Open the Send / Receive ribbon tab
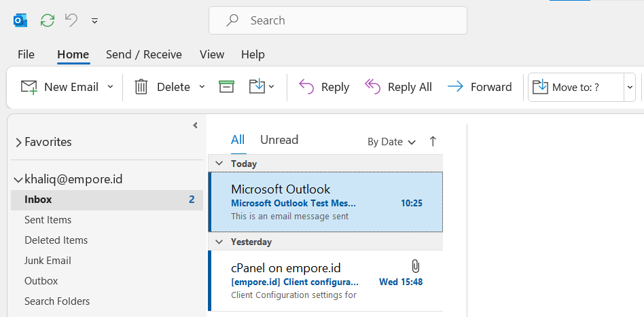Screen dimensions: 644x317 tap(144, 54)
